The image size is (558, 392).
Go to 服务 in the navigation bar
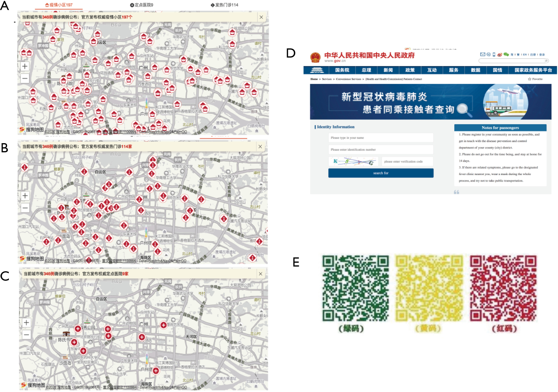pos(454,70)
